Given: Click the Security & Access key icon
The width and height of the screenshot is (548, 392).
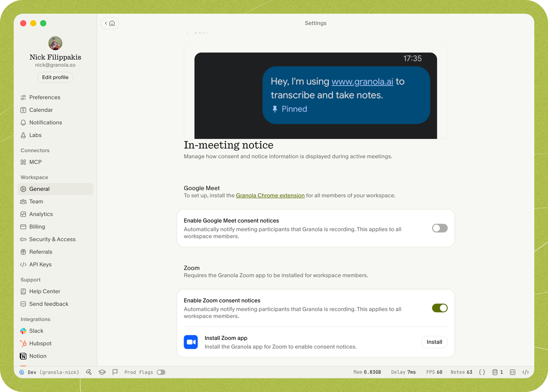Looking at the screenshot, I should (23, 239).
